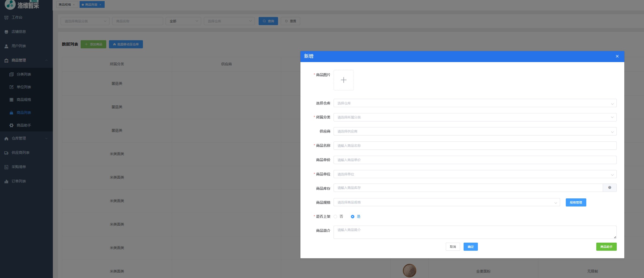This screenshot has height=278, width=644.
Task: Select the 否 radio for 是否上架
Action: pyautogui.click(x=335, y=216)
